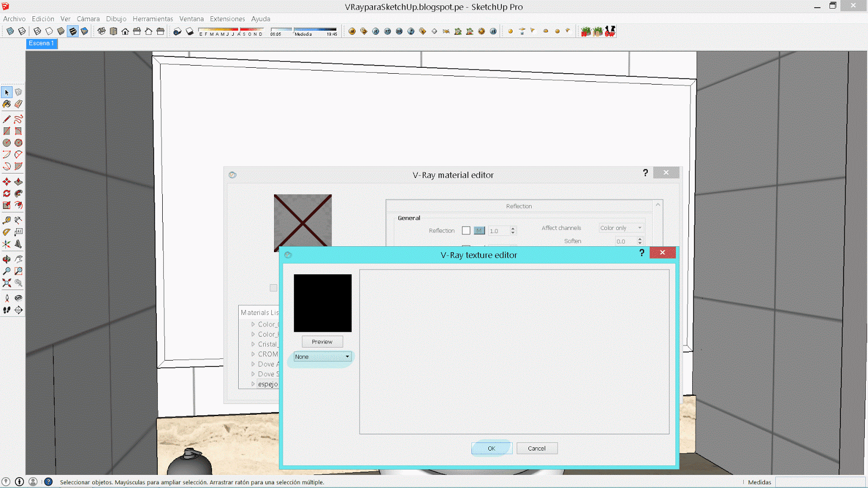Open the None texture type dropdown
The height and width of the screenshot is (488, 868).
click(x=321, y=357)
